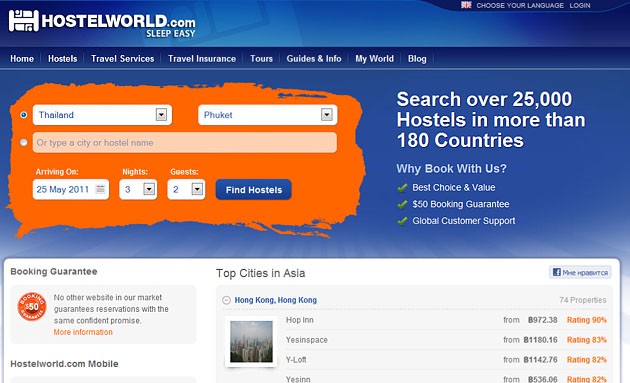Click the Arriving On date field
630x383 pixels.
point(71,189)
